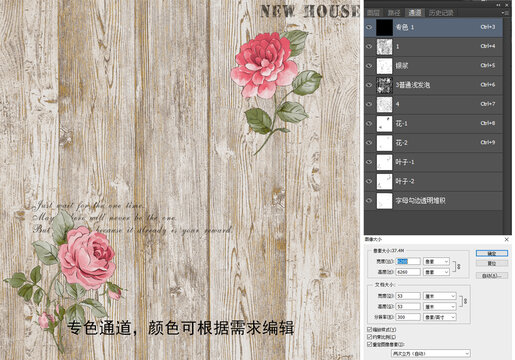Toggle document size chain link icon

tap(465, 301)
